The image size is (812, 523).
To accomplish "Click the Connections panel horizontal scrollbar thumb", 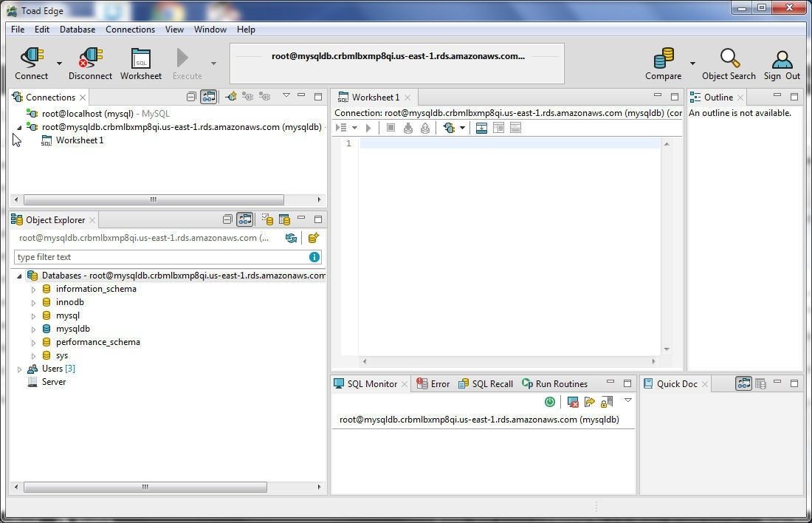I will click(154, 199).
